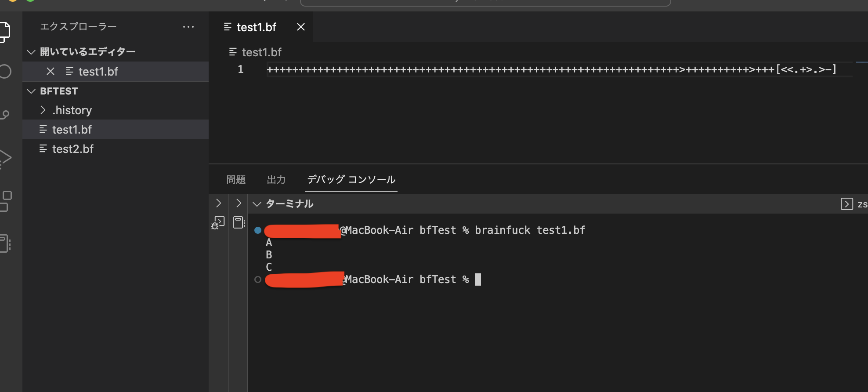This screenshot has width=868, height=392.
Task: Click line 1 brainfuck code in editor
Action: pyautogui.click(x=552, y=69)
